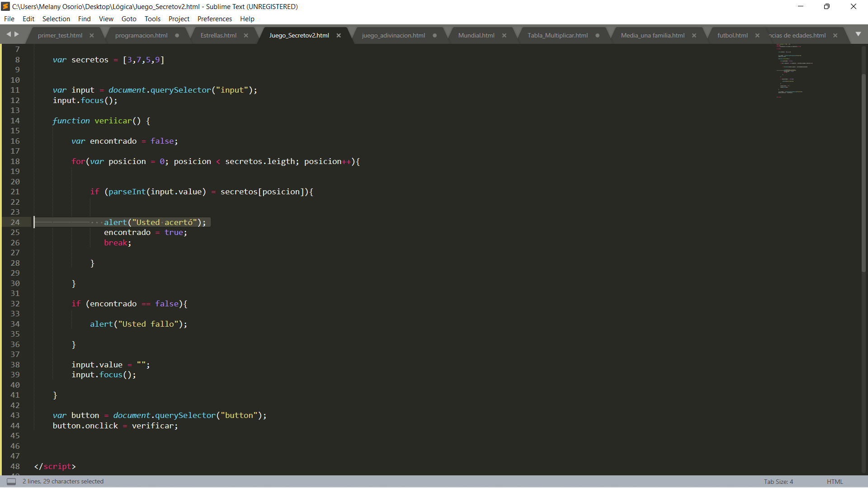The height and width of the screenshot is (488, 868).
Task: Click unsaved dot on Tabla_Multiplicar.html tab
Action: point(597,35)
